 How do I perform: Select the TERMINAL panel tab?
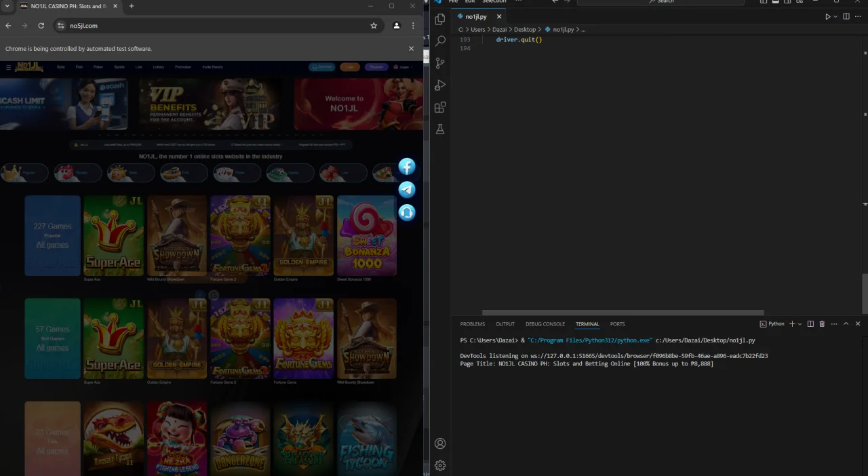587,324
